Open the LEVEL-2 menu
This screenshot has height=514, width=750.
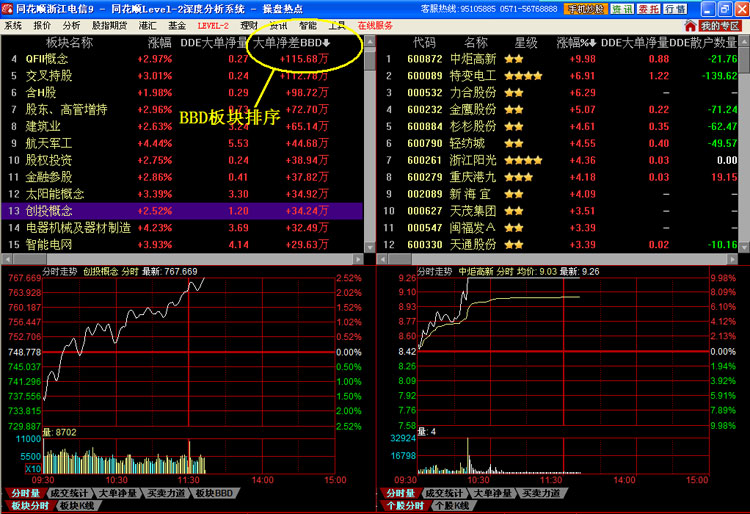pos(212,25)
